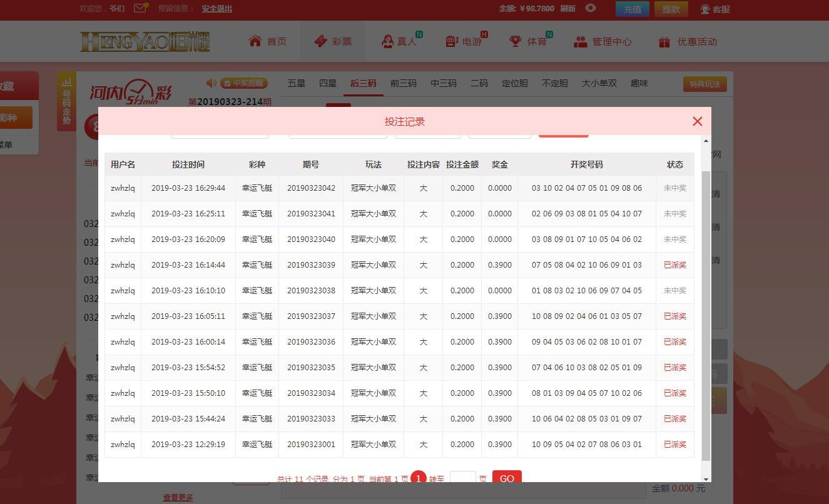829x504 pixels.
Task: Click the 充值 deposit button
Action: tap(633, 9)
